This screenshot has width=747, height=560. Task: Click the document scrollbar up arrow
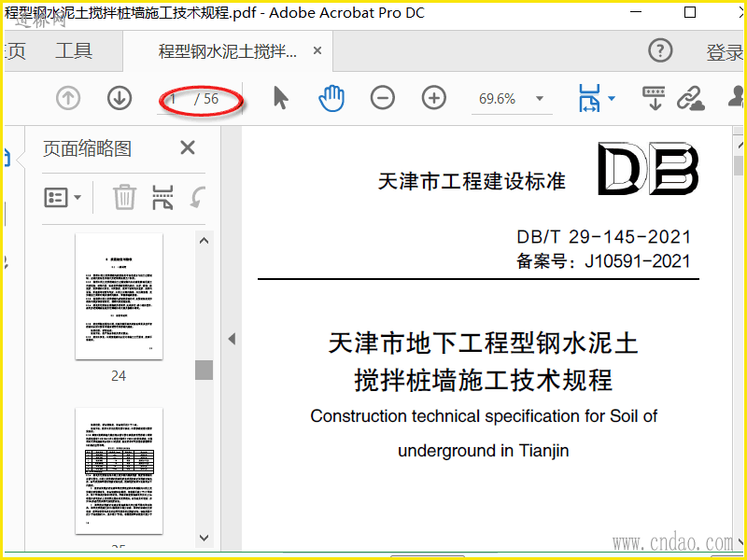click(x=740, y=144)
